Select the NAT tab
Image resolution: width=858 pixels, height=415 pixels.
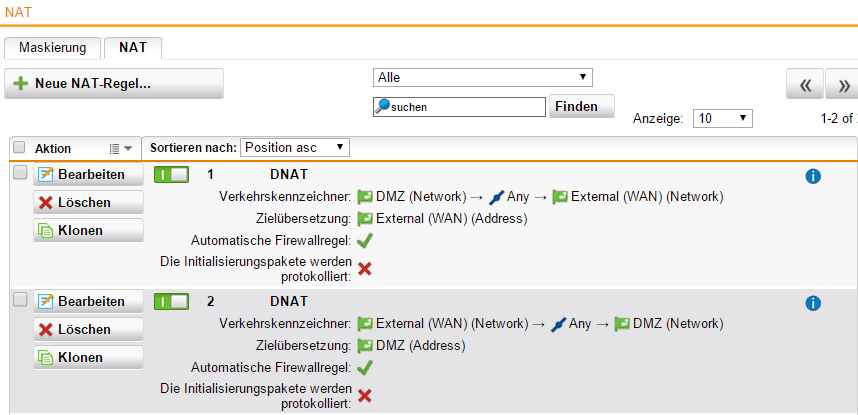click(x=134, y=47)
